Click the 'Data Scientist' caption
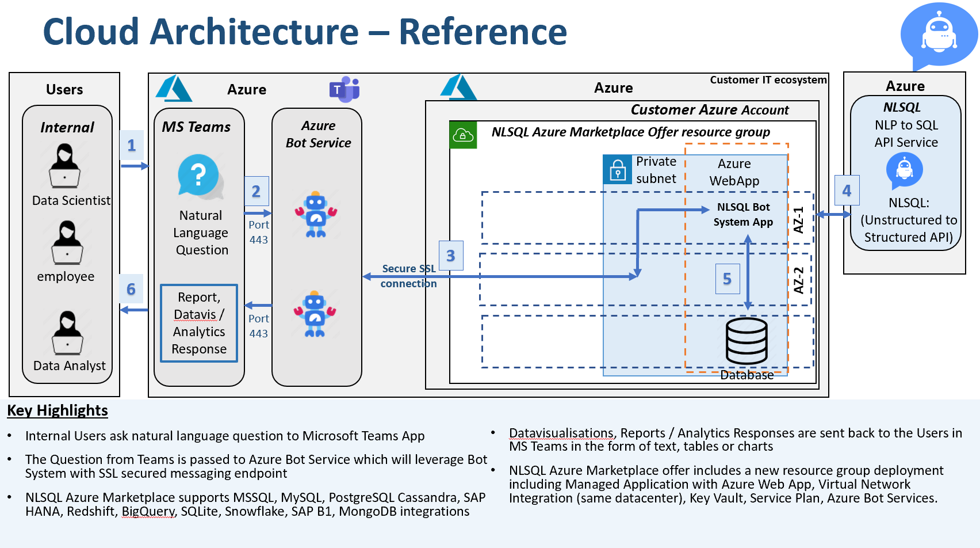980x548 pixels. (x=71, y=200)
